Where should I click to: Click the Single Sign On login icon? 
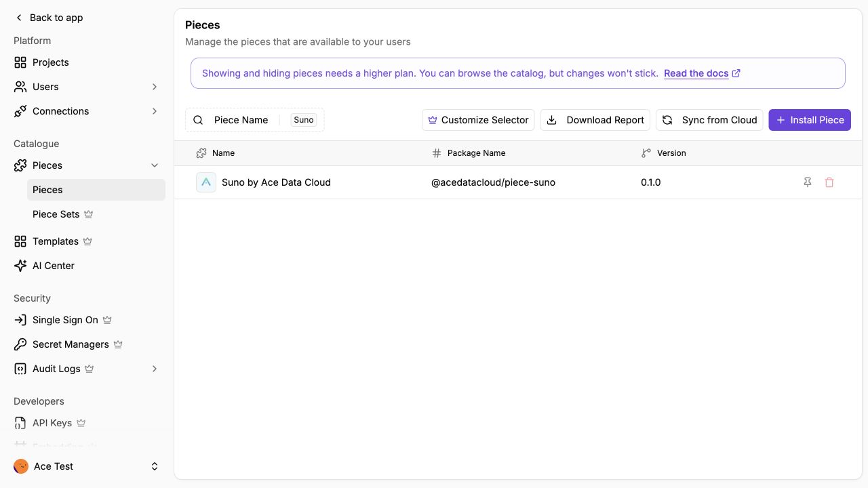click(x=20, y=320)
